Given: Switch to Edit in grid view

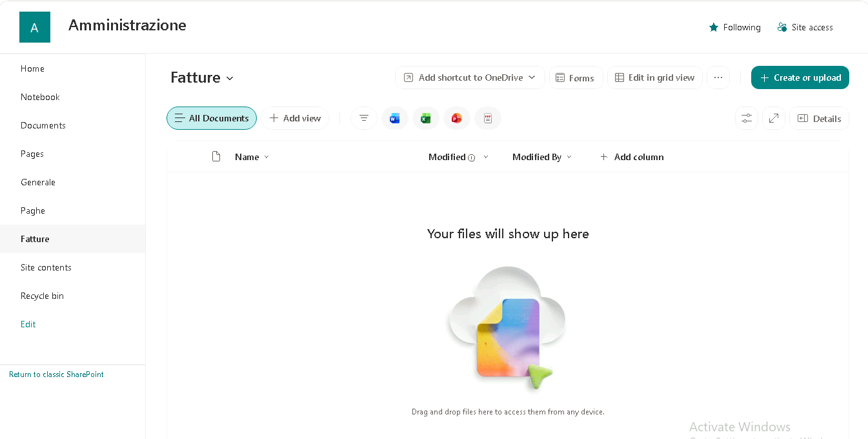Looking at the screenshot, I should (x=654, y=77).
